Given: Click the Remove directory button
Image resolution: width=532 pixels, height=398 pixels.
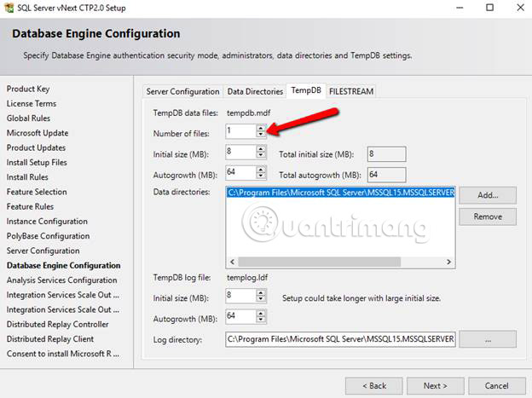Looking at the screenshot, I should pos(488,216).
